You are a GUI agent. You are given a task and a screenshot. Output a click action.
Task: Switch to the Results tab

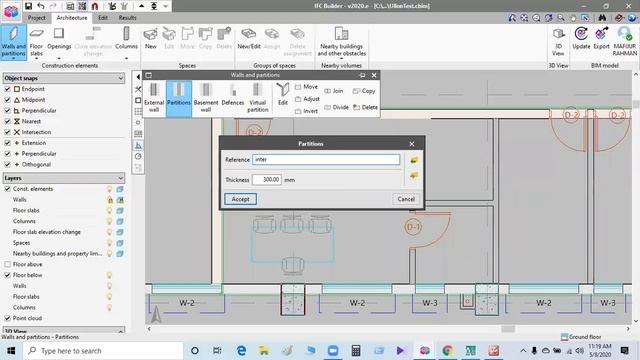pos(127,18)
